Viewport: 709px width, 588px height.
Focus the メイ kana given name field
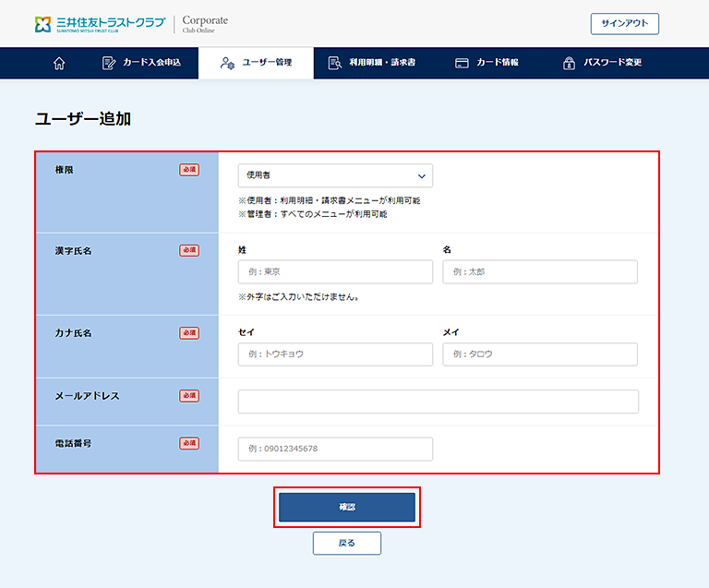tap(540, 354)
